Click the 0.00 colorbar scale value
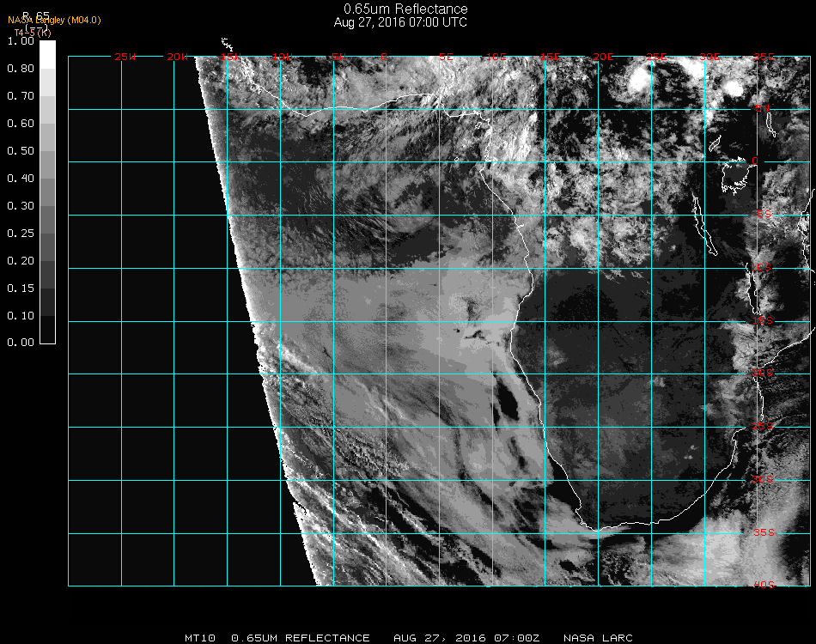 pyautogui.click(x=21, y=343)
